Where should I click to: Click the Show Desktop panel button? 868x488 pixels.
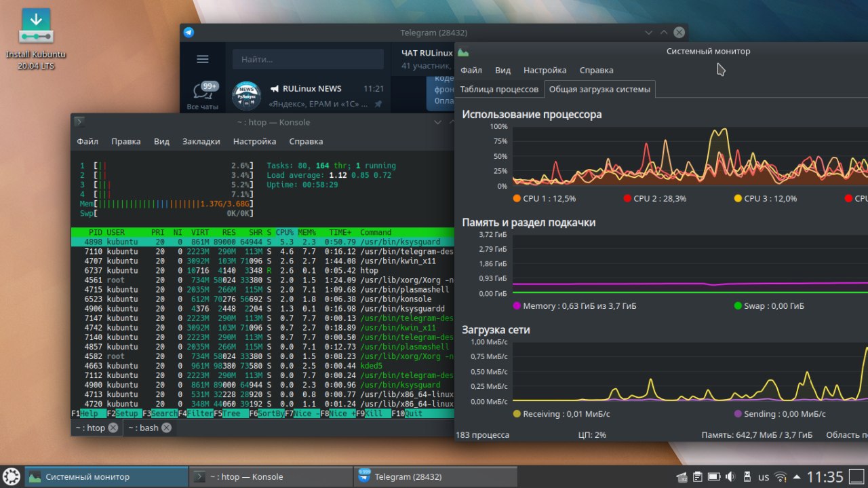pos(858,477)
